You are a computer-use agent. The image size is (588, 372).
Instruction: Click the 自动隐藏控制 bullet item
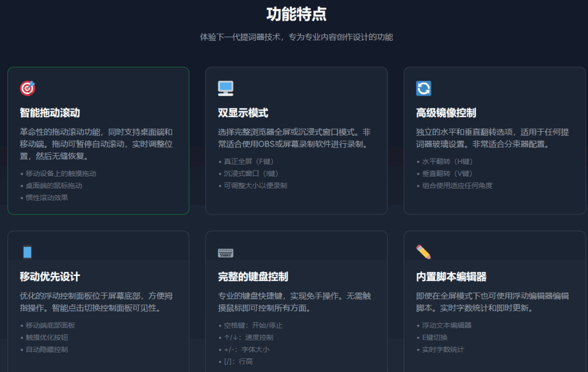coord(47,350)
